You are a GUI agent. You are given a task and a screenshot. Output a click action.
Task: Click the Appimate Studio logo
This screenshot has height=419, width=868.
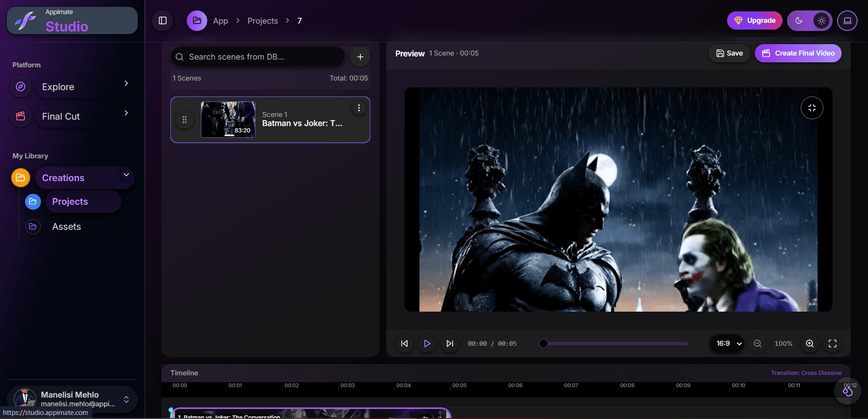coord(72,20)
